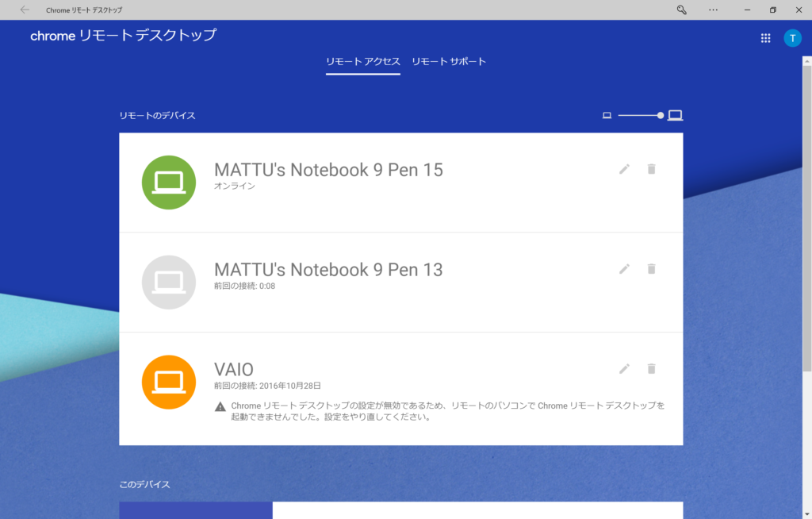812x519 pixels.
Task: Click the small laptop size icon
Action: (607, 115)
